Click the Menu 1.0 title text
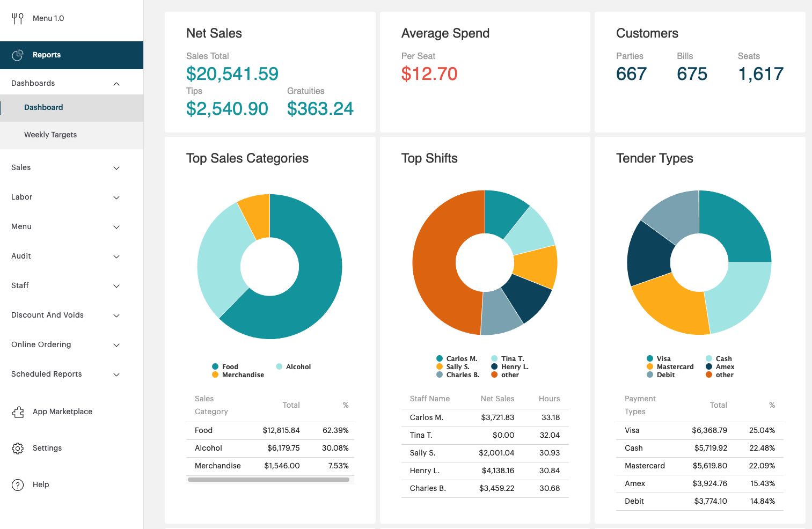 48,18
